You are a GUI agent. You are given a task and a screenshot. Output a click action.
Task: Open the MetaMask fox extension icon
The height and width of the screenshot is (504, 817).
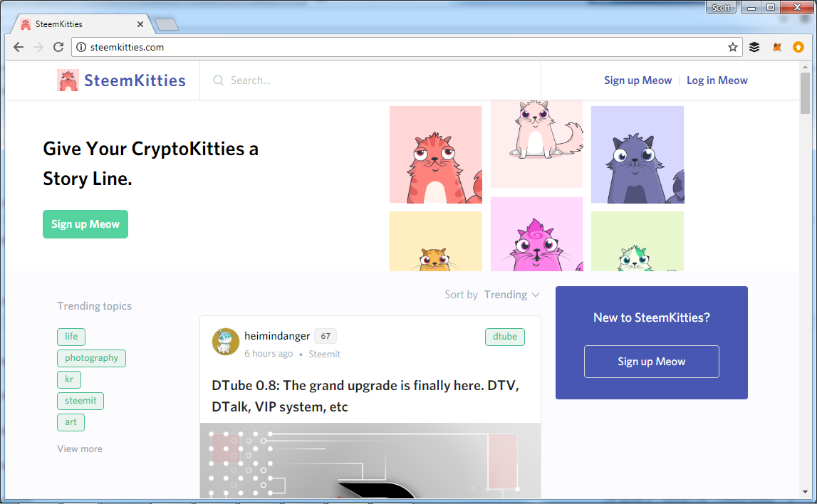point(777,47)
